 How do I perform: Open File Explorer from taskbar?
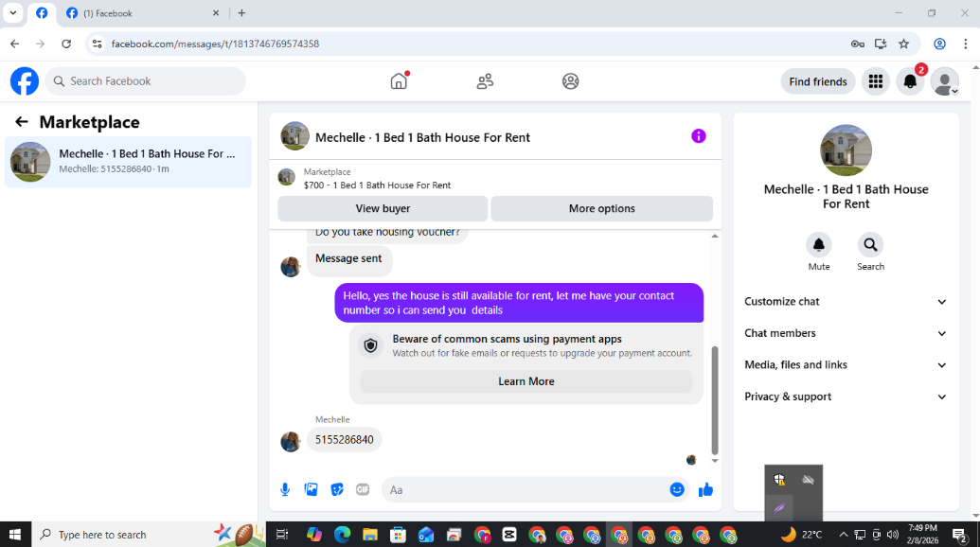370,535
